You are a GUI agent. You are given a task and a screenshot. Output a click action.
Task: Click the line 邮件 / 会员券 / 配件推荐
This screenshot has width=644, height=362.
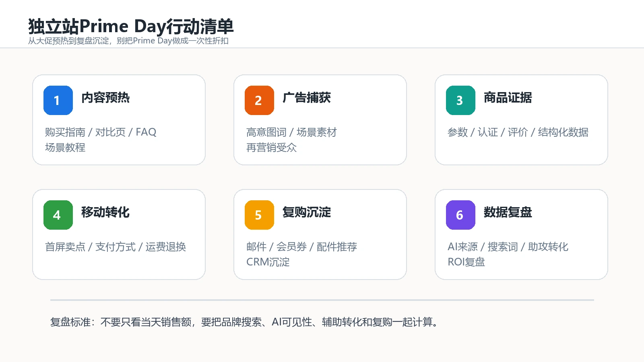point(302,247)
